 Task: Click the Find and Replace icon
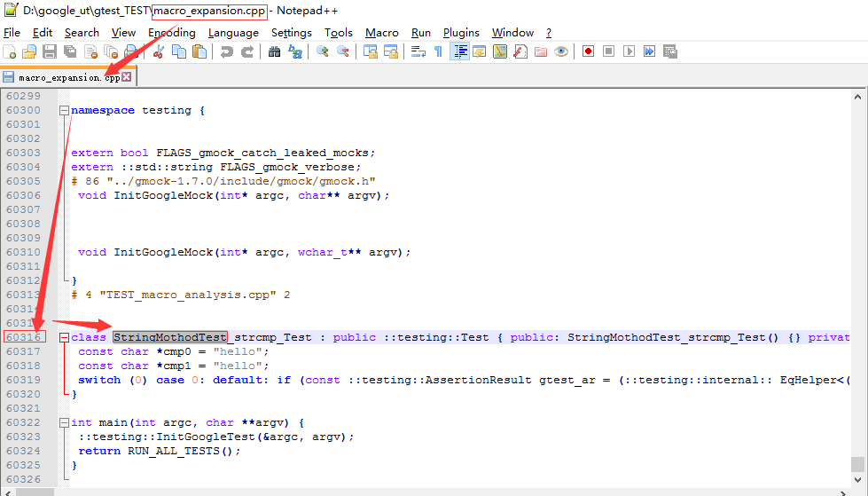pyautogui.click(x=293, y=51)
